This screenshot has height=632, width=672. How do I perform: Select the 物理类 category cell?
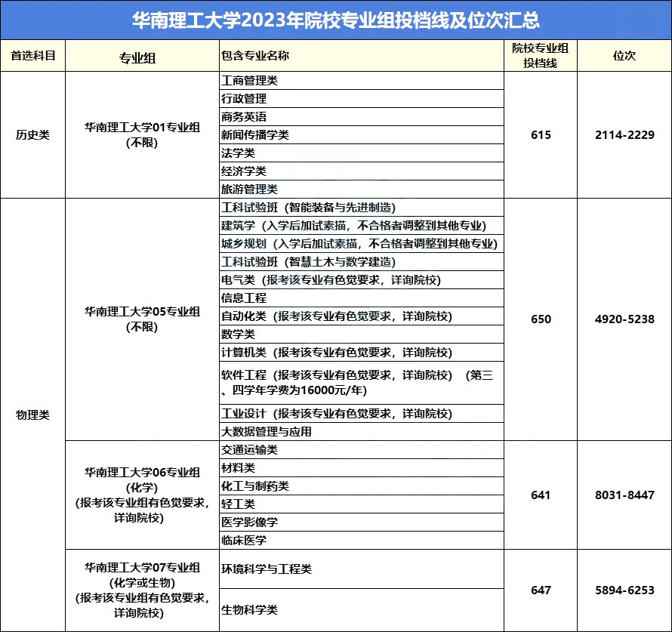pyautogui.click(x=33, y=415)
